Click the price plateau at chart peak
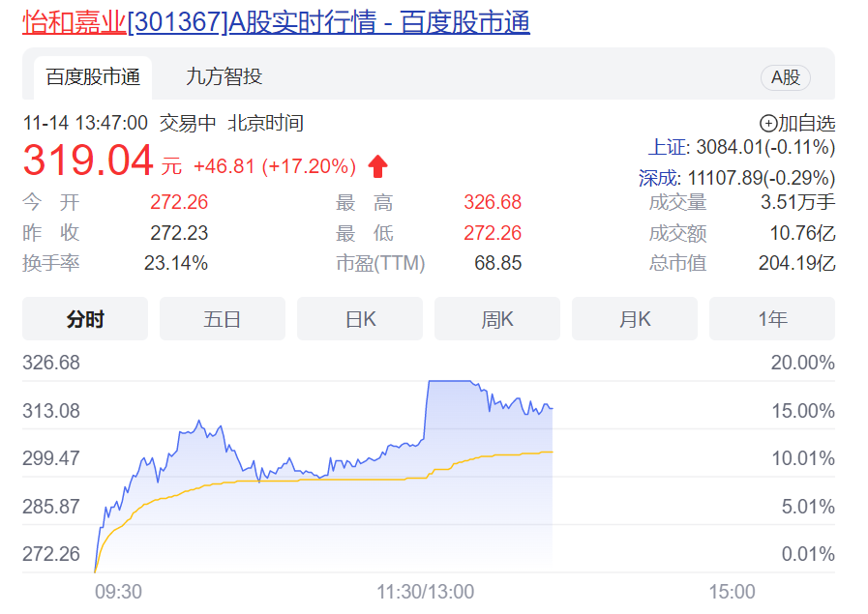 pyautogui.click(x=448, y=381)
